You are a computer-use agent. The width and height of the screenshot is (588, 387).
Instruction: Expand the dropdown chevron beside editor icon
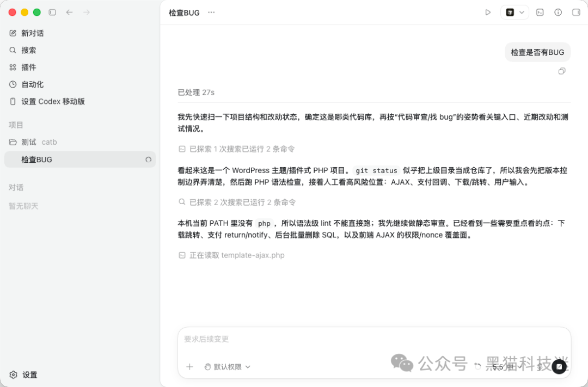coord(522,13)
